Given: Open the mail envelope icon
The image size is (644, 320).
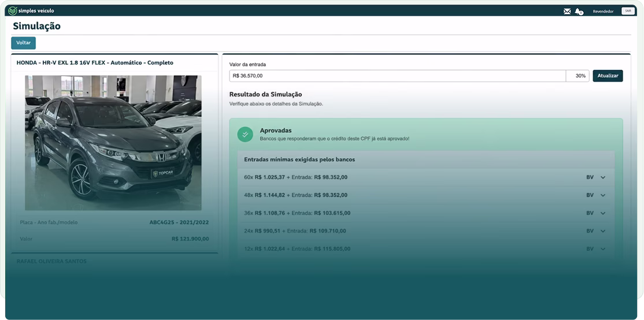Looking at the screenshot, I should tap(567, 12).
